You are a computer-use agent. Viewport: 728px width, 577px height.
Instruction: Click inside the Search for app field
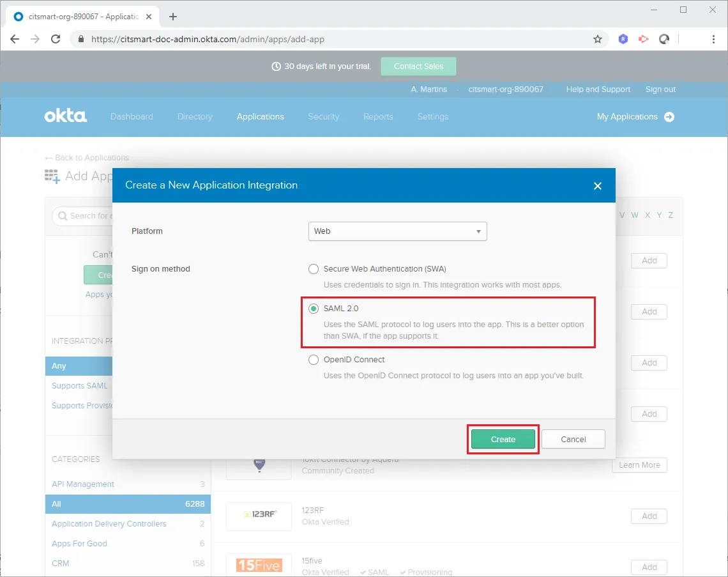click(x=84, y=216)
